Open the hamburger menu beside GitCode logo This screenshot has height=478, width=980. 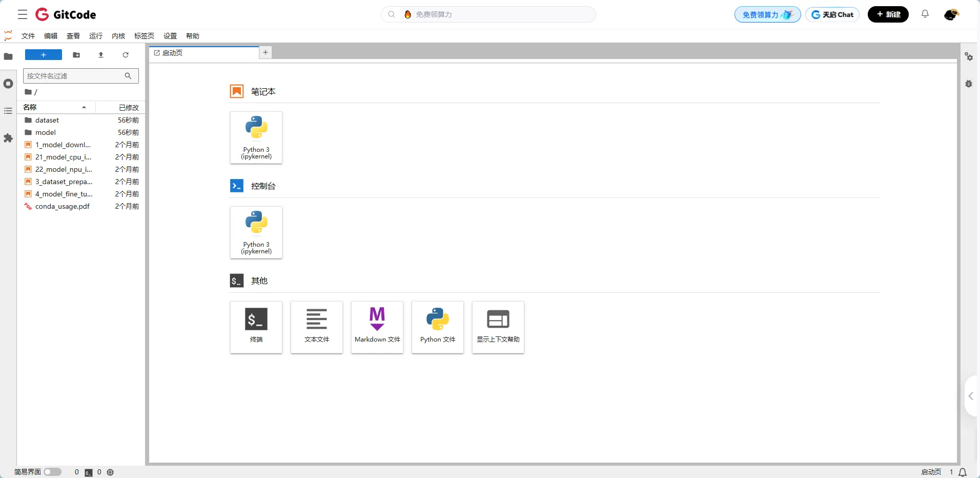[22, 14]
